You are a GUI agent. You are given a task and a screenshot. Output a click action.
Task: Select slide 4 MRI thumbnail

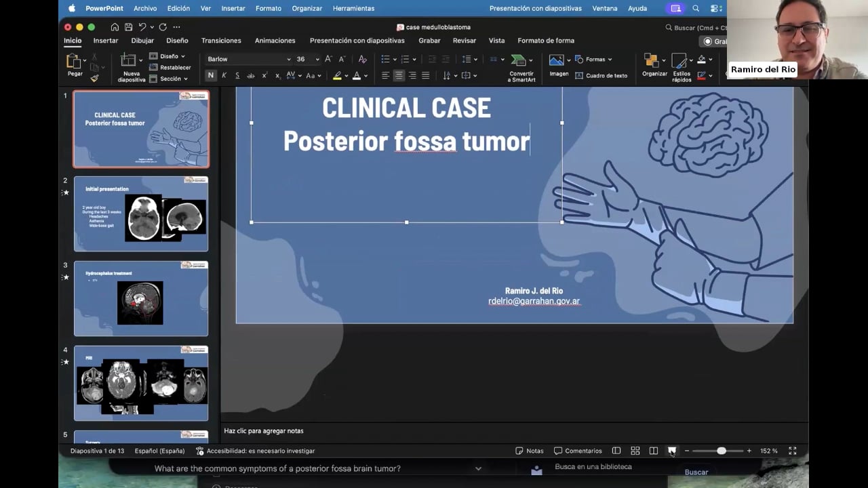click(141, 383)
